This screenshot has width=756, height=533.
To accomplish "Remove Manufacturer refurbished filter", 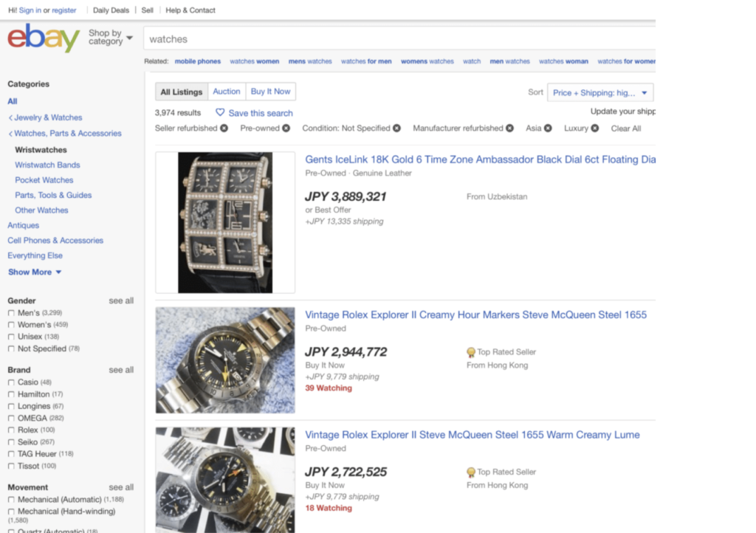I will click(x=509, y=128).
